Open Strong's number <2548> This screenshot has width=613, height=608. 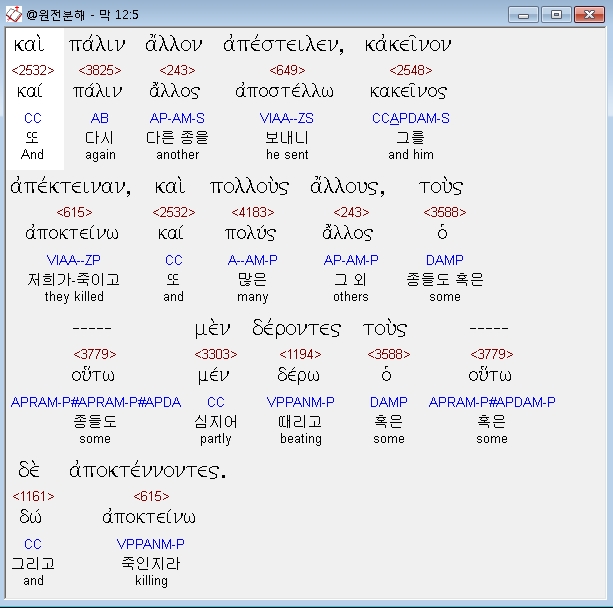coord(411,70)
